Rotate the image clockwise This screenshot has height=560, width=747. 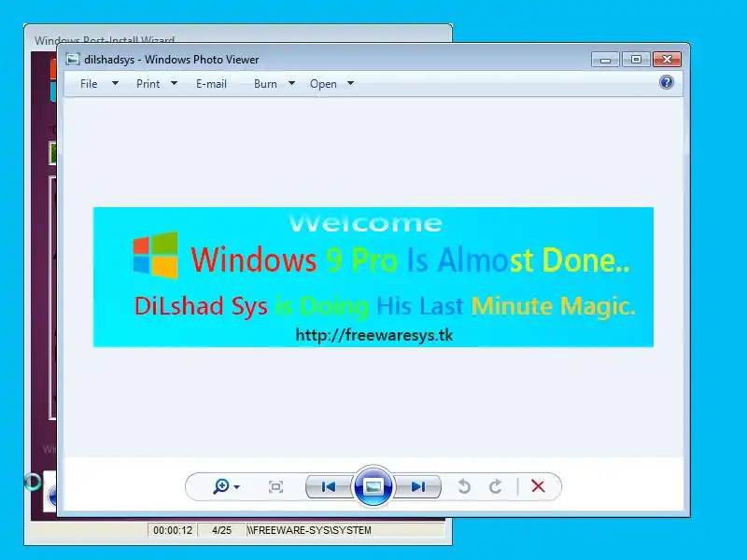point(496,486)
